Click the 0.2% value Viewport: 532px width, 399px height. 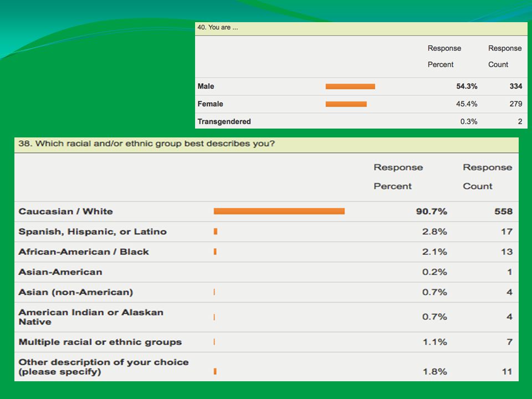pos(434,272)
